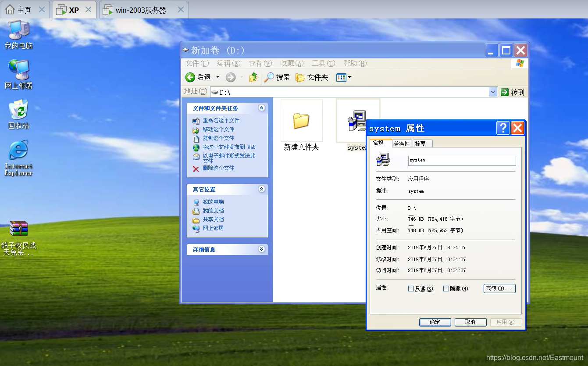This screenshot has width=588, height=366.
Task: Open the 帮助(H) menu
Action: point(355,63)
